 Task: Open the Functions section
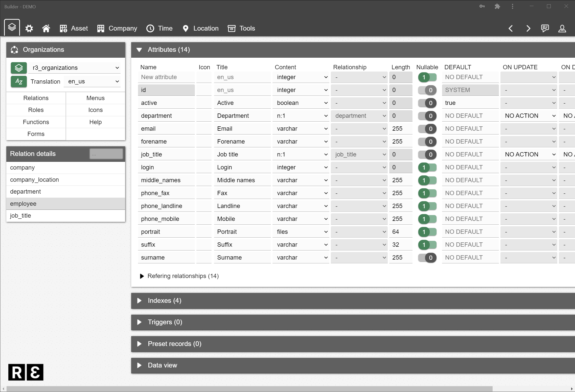36,122
